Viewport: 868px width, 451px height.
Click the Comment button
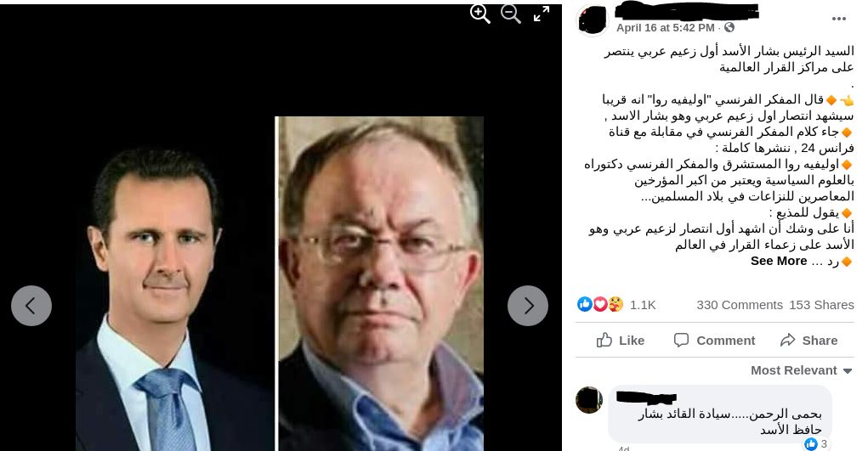pos(714,341)
